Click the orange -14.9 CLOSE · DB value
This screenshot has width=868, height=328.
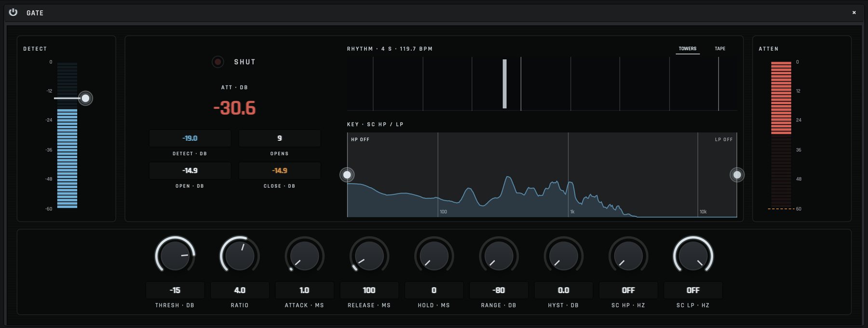[x=280, y=171]
